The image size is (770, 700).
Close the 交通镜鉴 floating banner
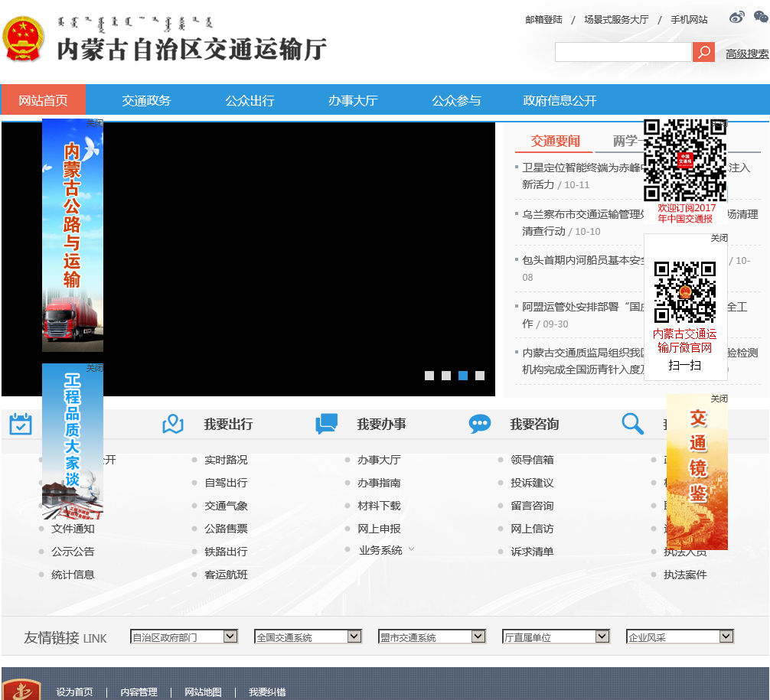pyautogui.click(x=719, y=399)
